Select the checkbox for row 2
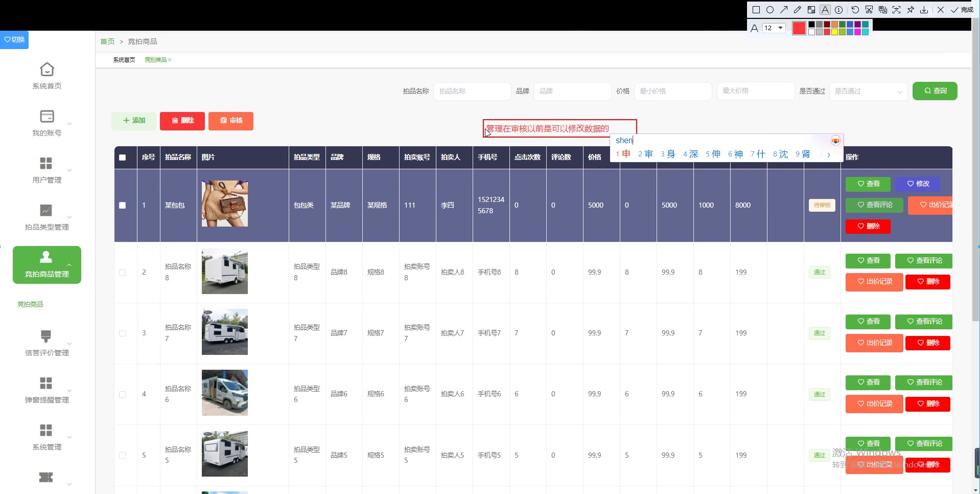980x494 pixels. point(123,273)
